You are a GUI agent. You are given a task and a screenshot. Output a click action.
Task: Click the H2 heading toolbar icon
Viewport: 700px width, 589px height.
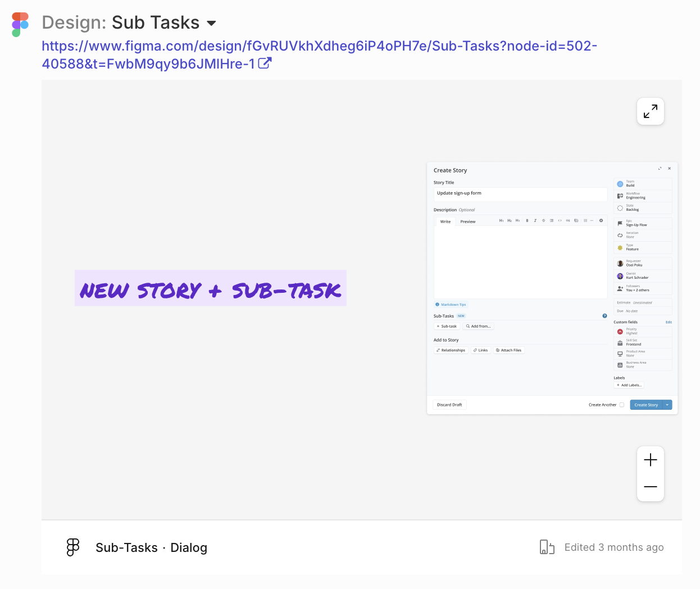(x=510, y=220)
